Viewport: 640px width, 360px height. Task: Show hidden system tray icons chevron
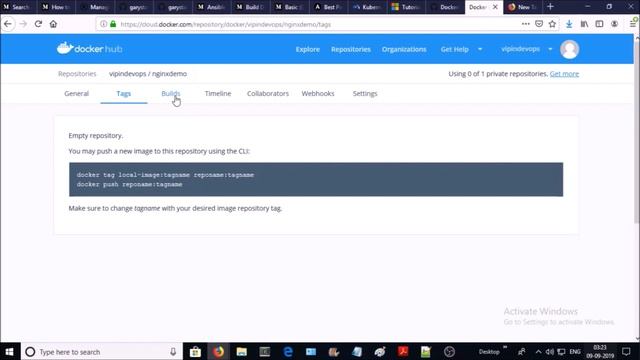tap(538, 352)
